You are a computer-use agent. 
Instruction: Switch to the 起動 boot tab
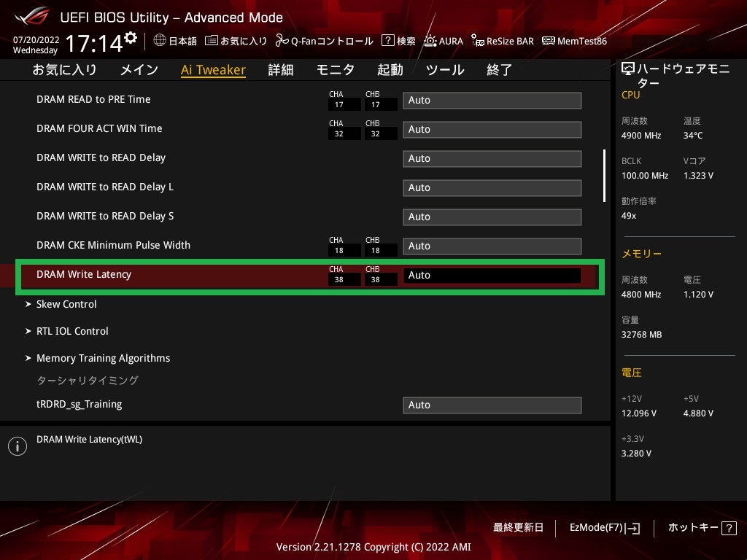click(390, 70)
